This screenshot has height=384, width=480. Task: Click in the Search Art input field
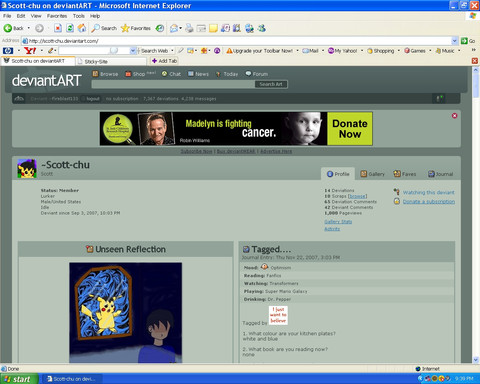(x=173, y=84)
